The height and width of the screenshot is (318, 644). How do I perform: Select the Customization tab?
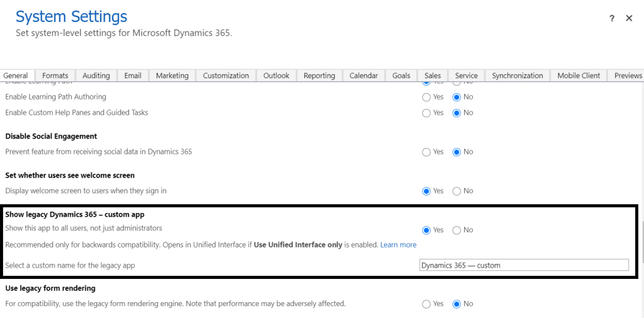click(226, 76)
